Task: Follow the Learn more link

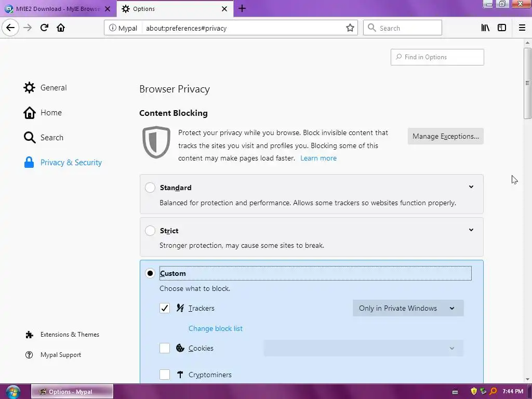Action: pos(318,158)
